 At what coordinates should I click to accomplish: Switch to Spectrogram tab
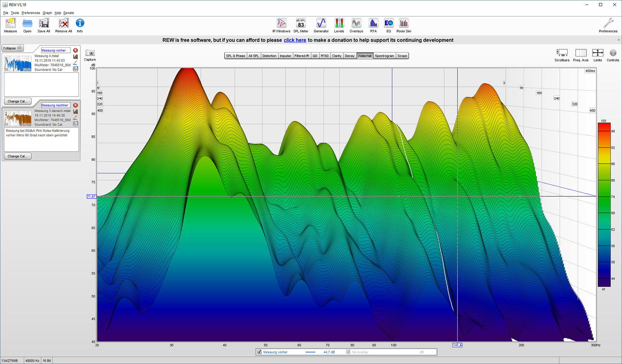[385, 56]
